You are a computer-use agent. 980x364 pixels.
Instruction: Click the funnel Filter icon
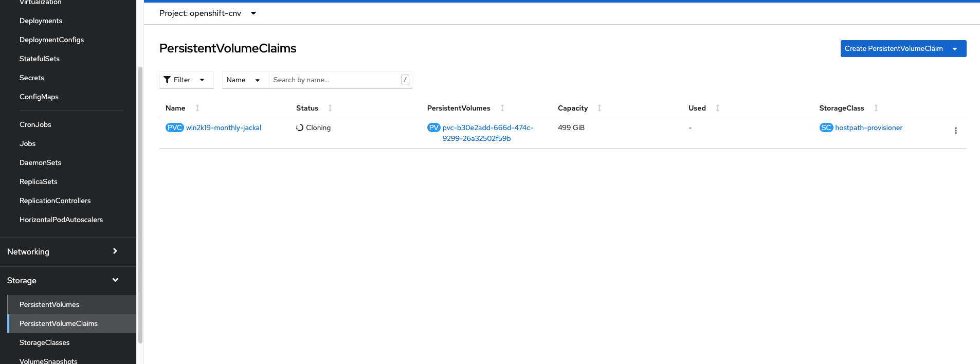[167, 80]
